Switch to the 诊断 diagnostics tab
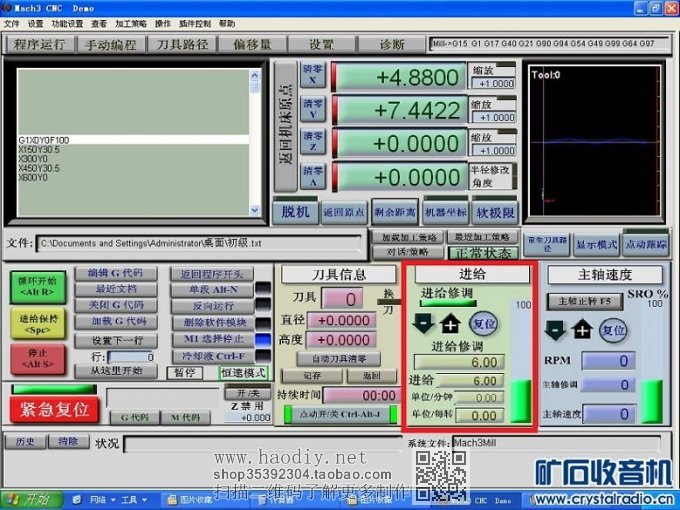Screen dimensions: 680x510 pos(392,45)
